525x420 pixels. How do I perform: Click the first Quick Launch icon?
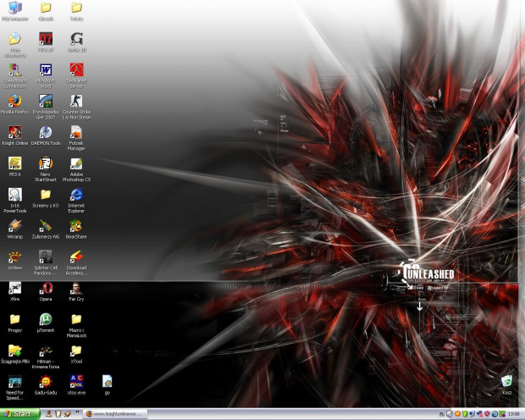48,414
